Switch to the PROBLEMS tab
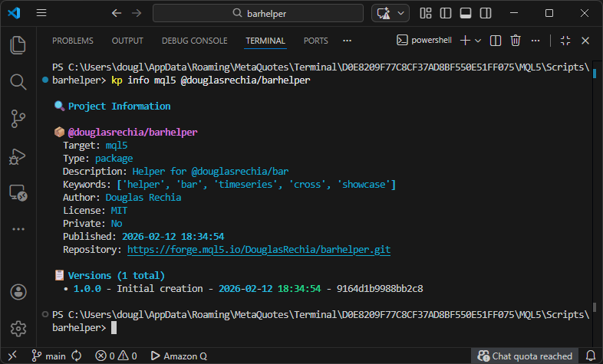 click(x=73, y=41)
